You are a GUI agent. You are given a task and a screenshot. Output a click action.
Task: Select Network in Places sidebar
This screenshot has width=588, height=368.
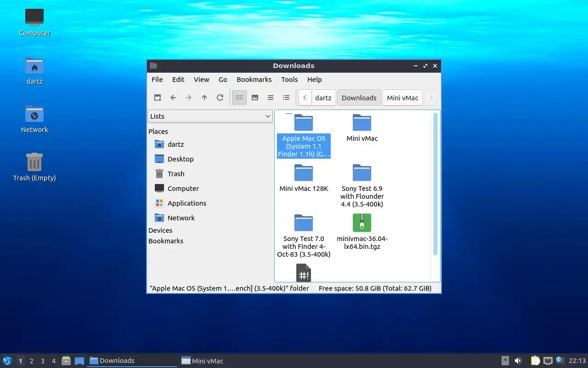[210, 218]
